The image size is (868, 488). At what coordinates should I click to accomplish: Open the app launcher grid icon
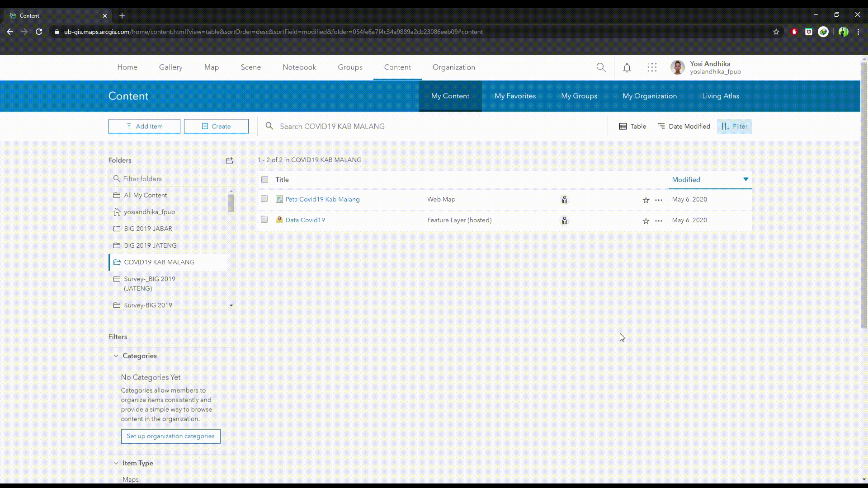651,68
